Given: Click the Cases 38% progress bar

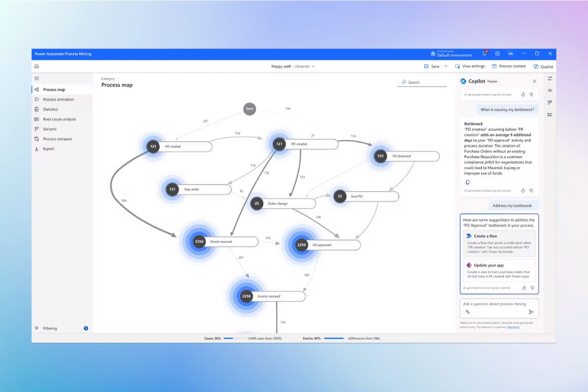Looking at the screenshot, I should tap(234, 338).
